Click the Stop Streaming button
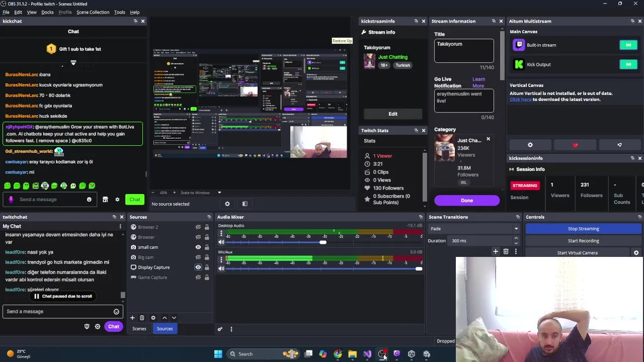 (583, 229)
